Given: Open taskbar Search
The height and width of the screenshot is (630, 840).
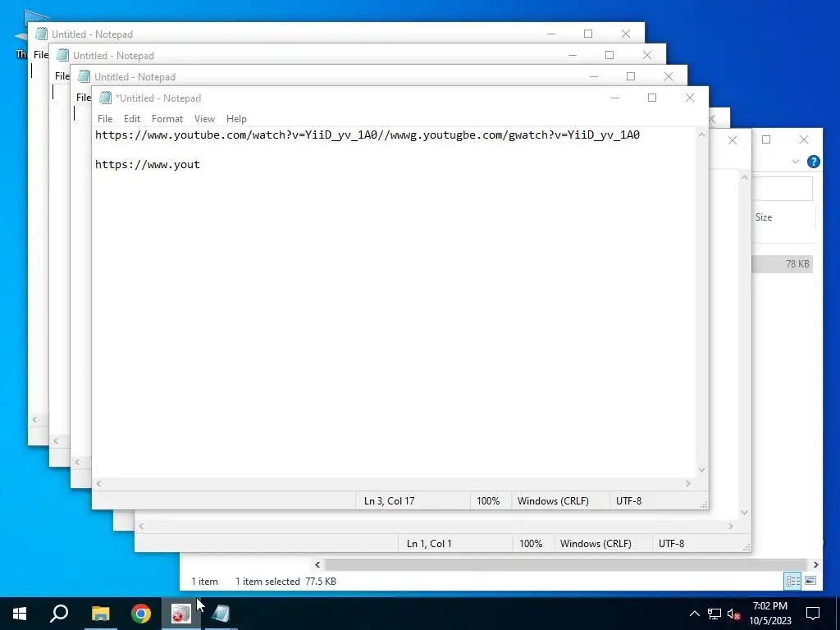Looking at the screenshot, I should [x=59, y=614].
